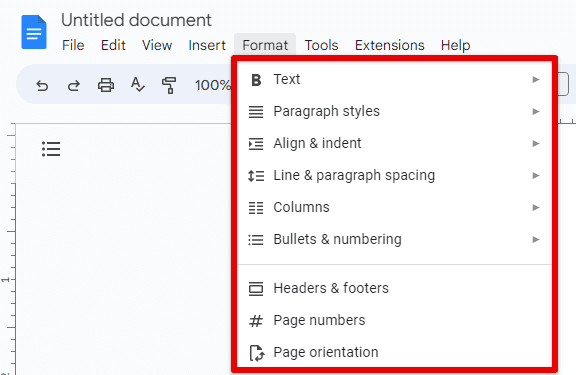Select Columns menu entry
The image size is (576, 375).
tap(395, 207)
